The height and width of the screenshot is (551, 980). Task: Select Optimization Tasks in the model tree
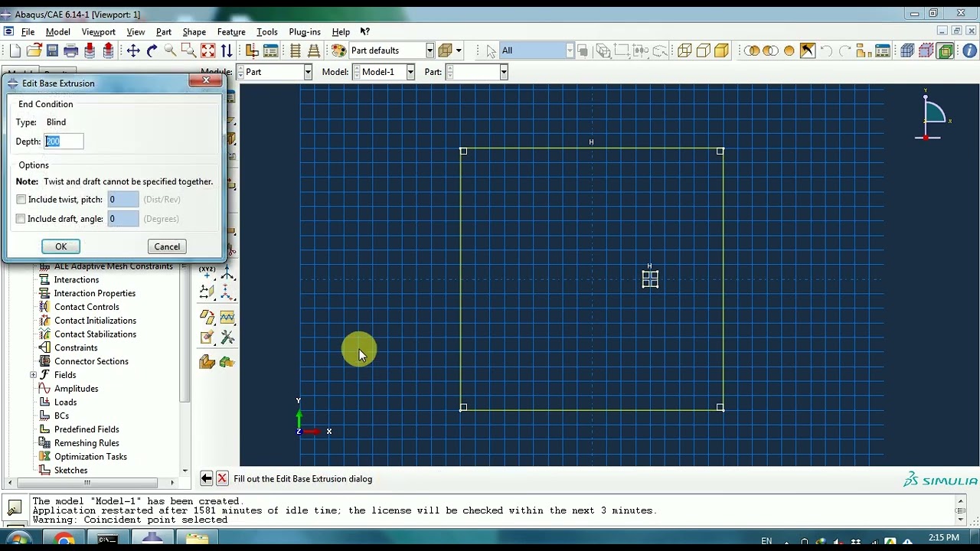90,457
